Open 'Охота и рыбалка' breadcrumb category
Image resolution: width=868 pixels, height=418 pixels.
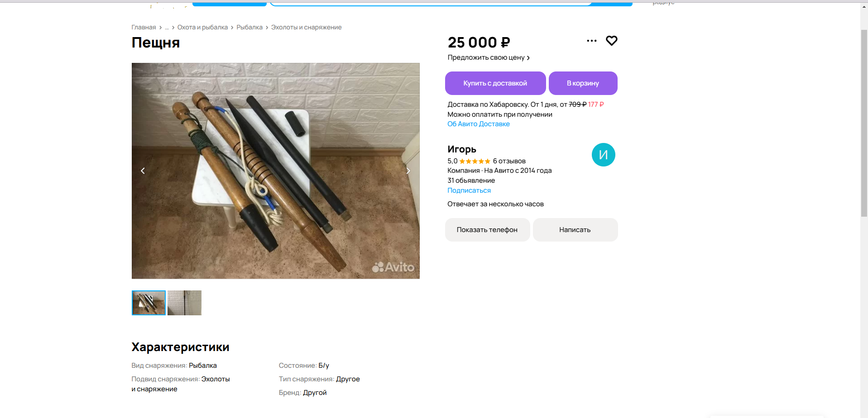tap(202, 28)
